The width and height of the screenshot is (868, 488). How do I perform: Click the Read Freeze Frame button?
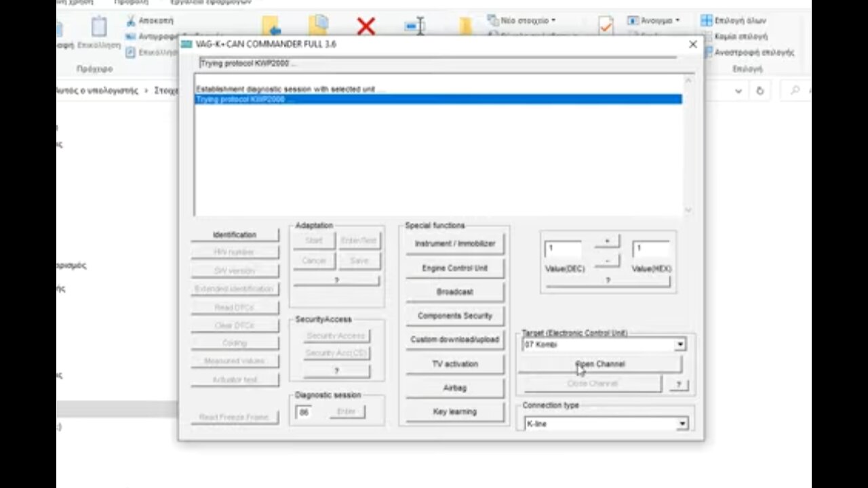click(235, 417)
